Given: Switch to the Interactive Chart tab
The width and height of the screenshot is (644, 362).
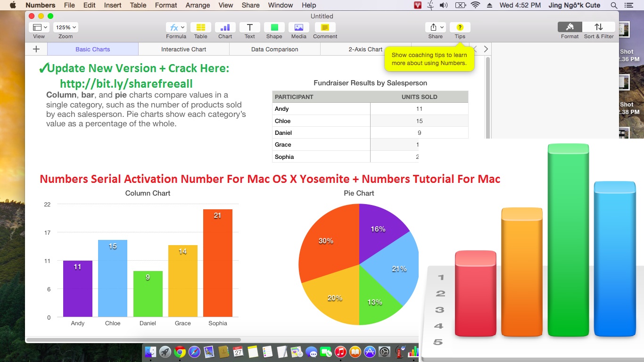Looking at the screenshot, I should 183,49.
